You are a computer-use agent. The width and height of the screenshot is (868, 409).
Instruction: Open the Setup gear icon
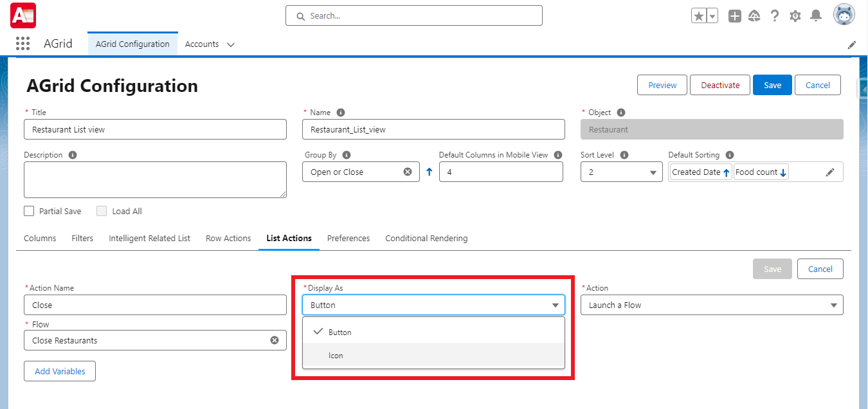tap(795, 16)
